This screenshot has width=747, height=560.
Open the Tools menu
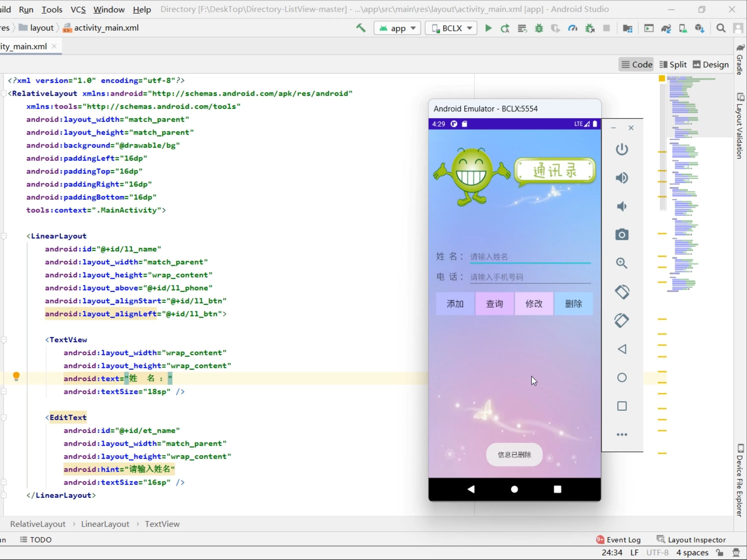(x=52, y=9)
